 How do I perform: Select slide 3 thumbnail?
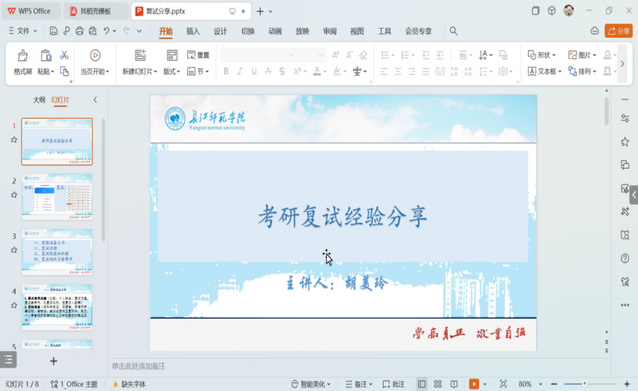tap(57, 252)
